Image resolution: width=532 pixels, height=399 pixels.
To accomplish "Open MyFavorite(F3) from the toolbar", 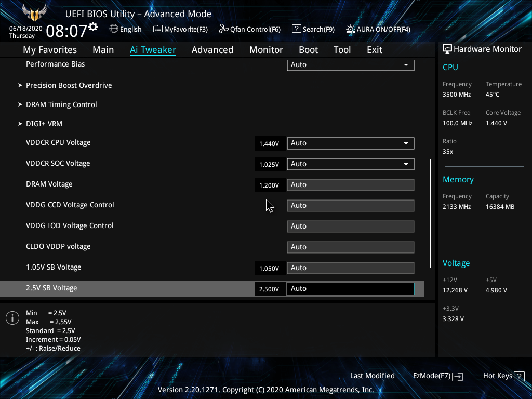I will tap(180, 29).
